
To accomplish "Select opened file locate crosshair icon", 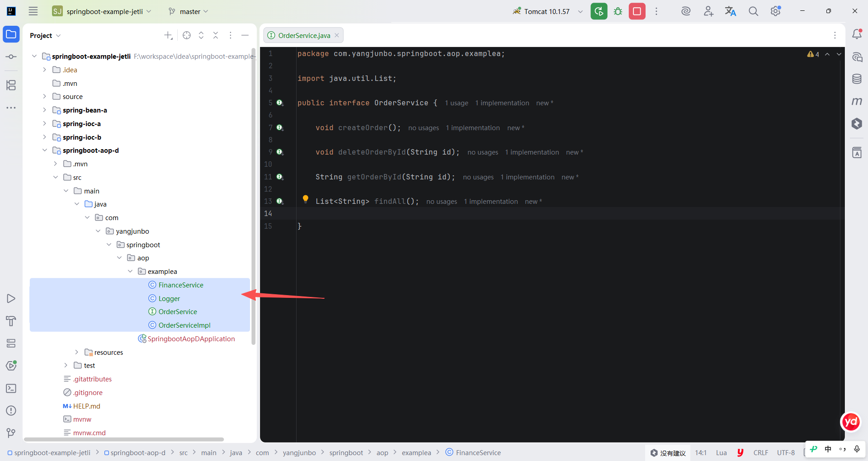I will (x=187, y=35).
